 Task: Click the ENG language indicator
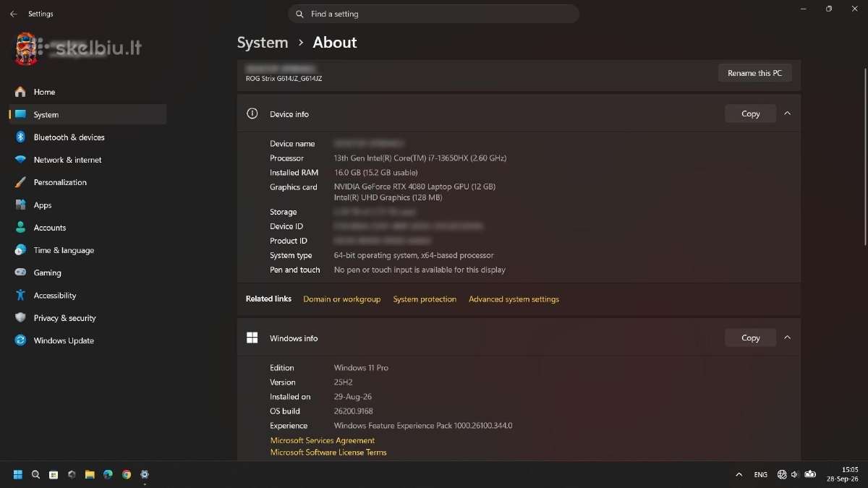click(x=760, y=475)
